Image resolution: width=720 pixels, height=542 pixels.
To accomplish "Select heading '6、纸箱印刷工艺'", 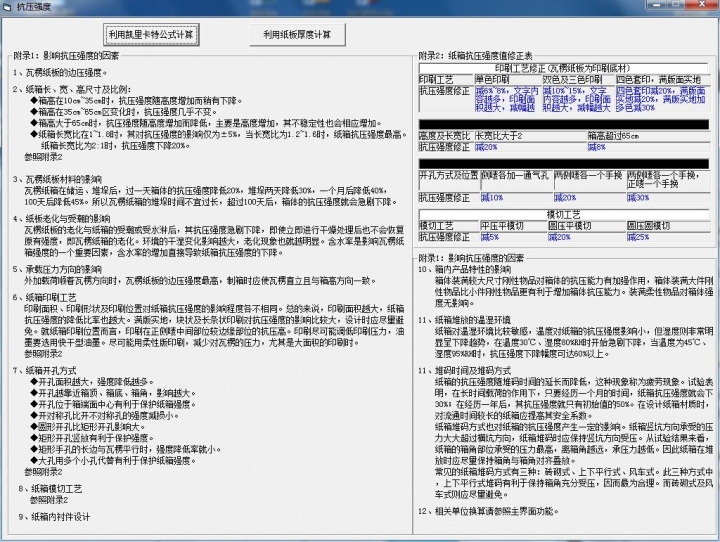I will (45, 297).
